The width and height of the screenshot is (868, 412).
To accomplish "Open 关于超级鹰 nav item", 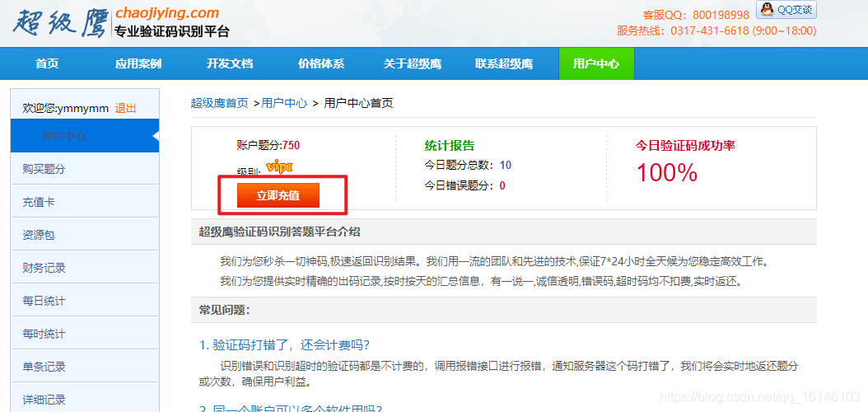I will pyautogui.click(x=413, y=63).
